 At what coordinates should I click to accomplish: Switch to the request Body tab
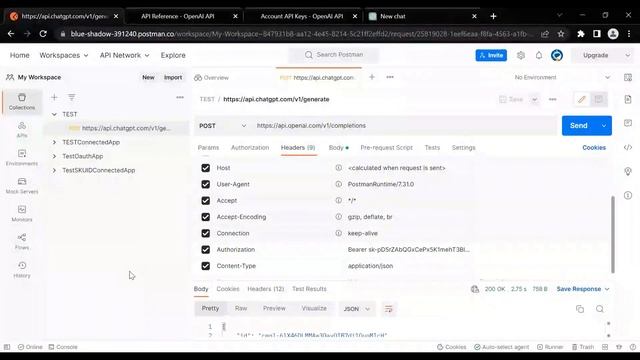[x=338, y=148]
